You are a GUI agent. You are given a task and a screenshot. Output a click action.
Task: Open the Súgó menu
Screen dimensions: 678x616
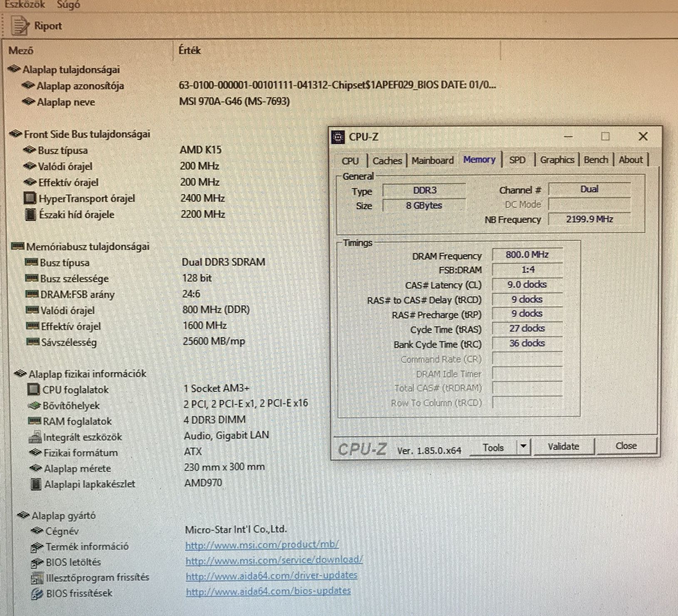tap(68, 5)
